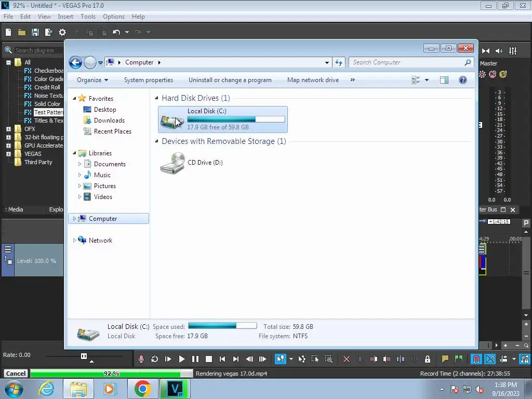Toggle Enable Snapping magnet icon
Image resolution: width=532 pixels, height=399 pixels.
coord(476,359)
